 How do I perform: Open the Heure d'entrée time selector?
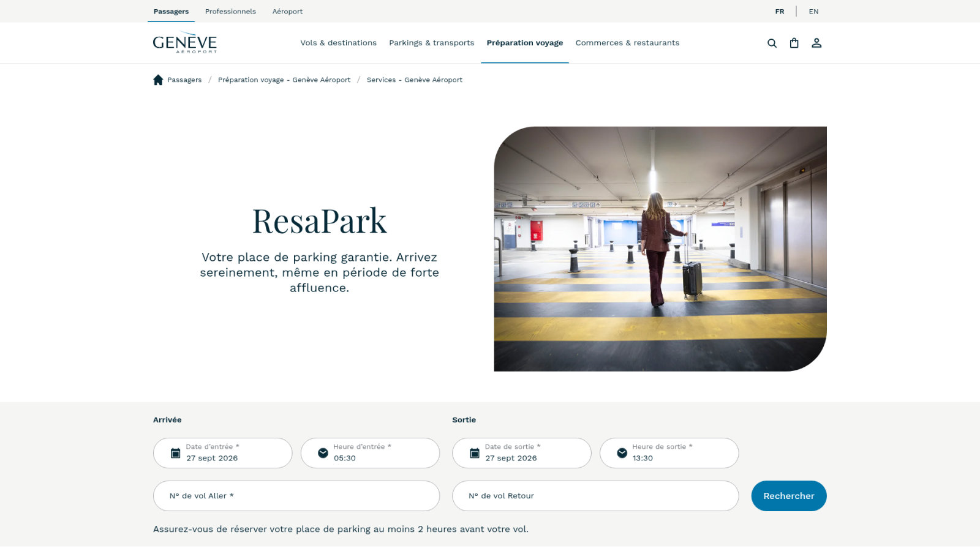(x=371, y=453)
